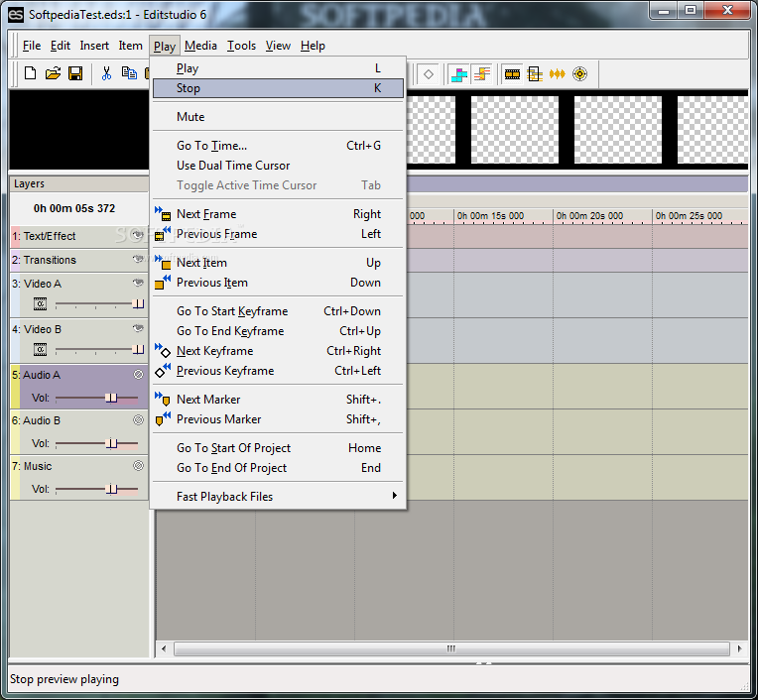Mute Music layer with speaker toggle
758x700 pixels.
point(138,466)
